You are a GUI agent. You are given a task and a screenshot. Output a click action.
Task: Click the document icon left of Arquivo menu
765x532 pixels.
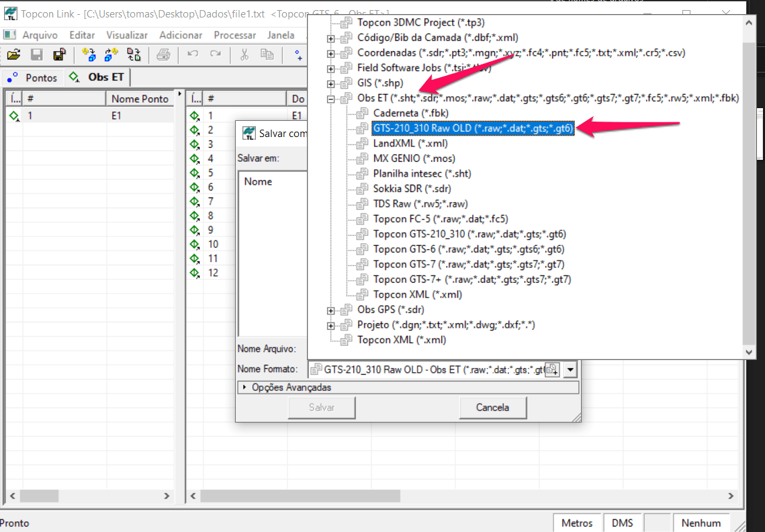pyautogui.click(x=10, y=35)
